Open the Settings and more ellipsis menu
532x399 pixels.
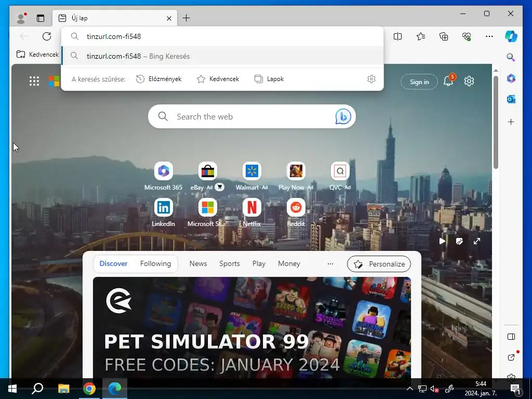[x=489, y=36]
